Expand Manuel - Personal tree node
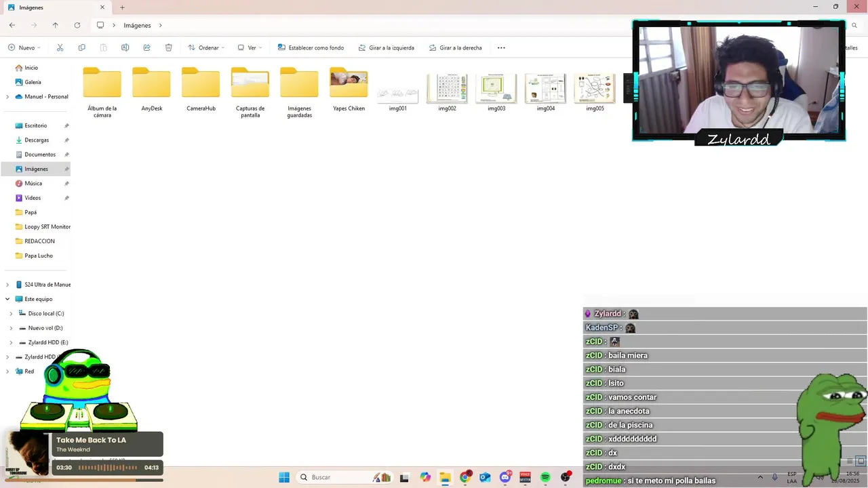 coord(7,97)
